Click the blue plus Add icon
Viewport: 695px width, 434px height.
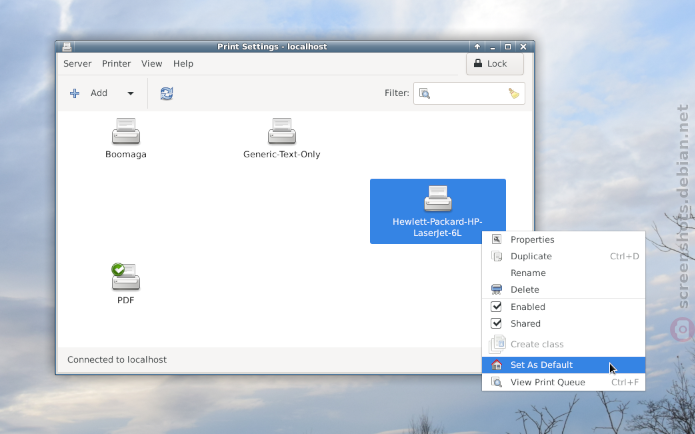pyautogui.click(x=74, y=93)
